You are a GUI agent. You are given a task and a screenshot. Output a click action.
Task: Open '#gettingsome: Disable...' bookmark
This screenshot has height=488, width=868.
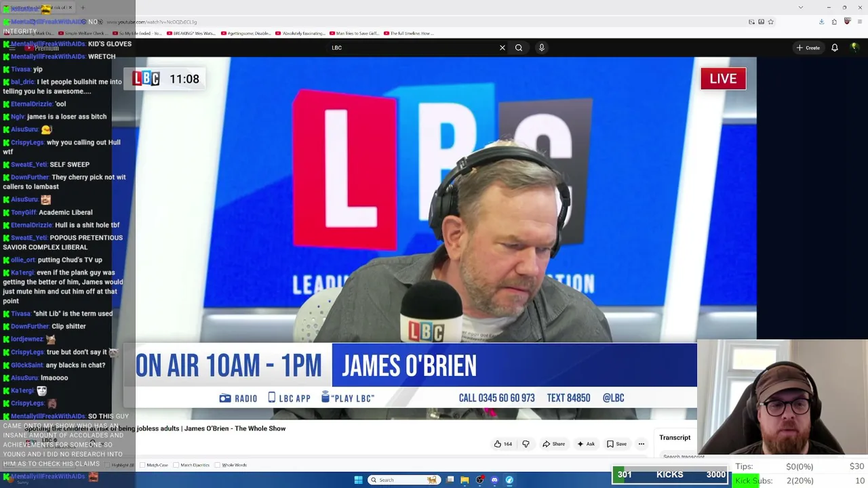pos(245,33)
